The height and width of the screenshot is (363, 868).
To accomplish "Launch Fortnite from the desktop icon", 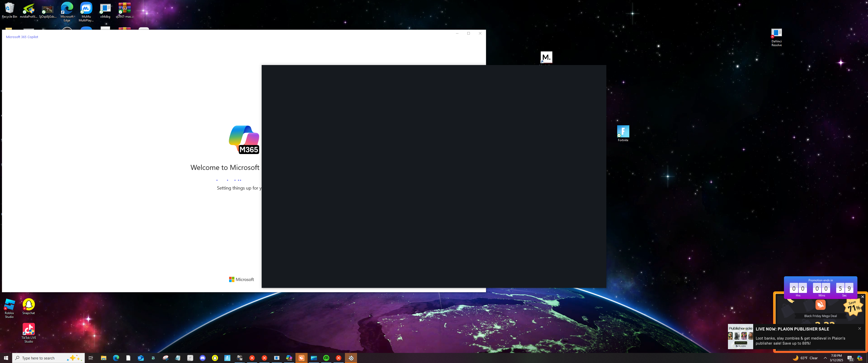I will (623, 133).
